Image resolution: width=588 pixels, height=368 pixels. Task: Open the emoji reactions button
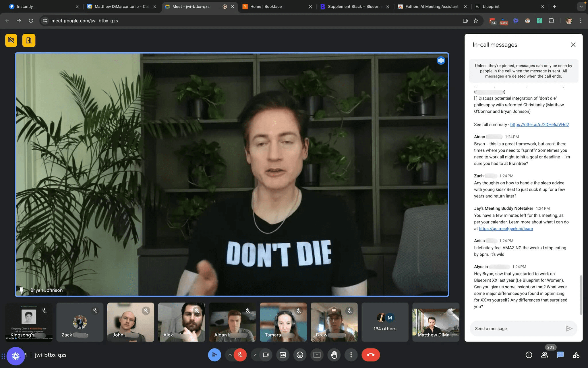click(x=300, y=355)
